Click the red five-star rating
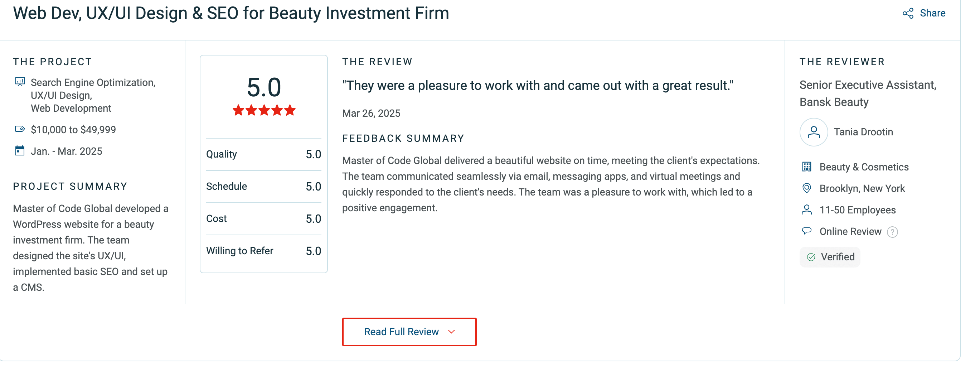The width and height of the screenshot is (980, 371). click(x=264, y=111)
